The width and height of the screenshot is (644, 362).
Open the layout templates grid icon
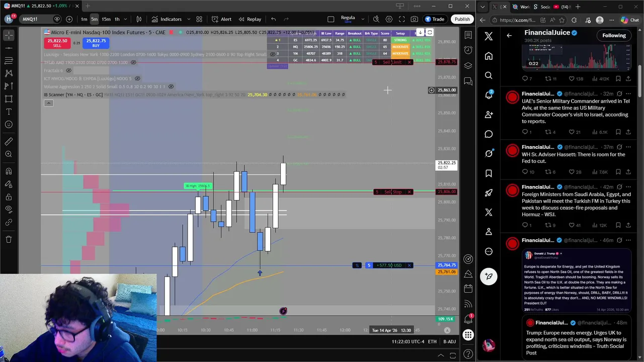pos(199,19)
